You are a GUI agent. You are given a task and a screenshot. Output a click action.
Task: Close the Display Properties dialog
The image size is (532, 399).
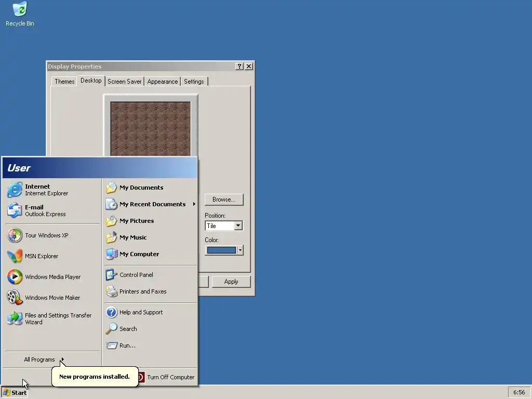(x=249, y=66)
